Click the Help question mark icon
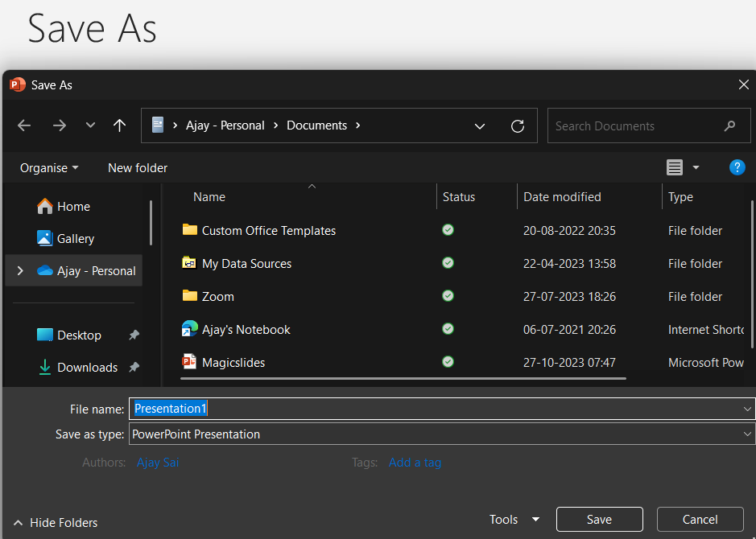Viewport: 756px width, 539px height. pos(737,167)
